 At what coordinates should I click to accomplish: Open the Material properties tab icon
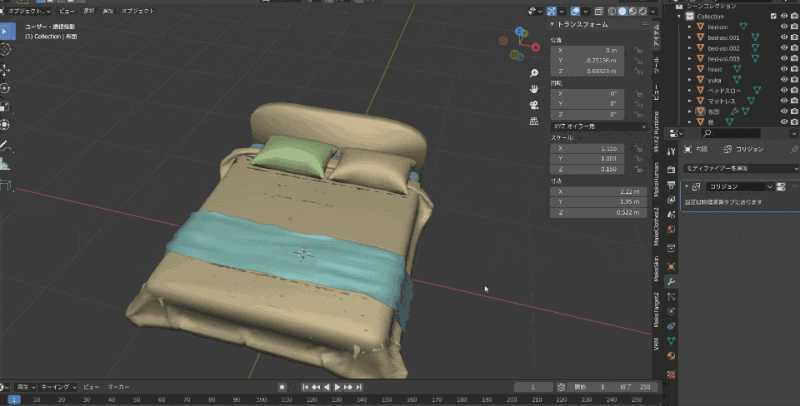pos(671,356)
